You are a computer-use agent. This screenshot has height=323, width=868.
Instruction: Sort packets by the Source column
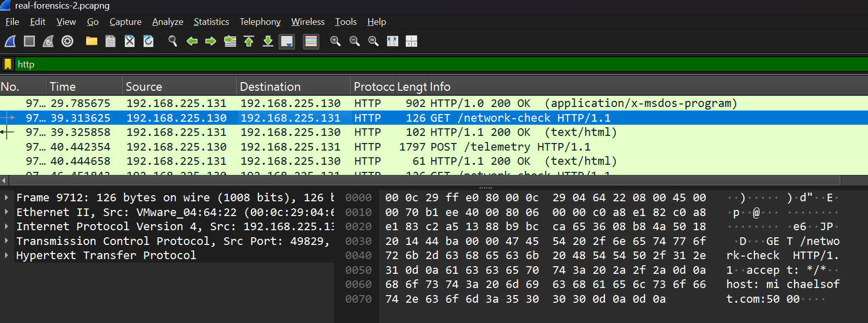coord(144,87)
